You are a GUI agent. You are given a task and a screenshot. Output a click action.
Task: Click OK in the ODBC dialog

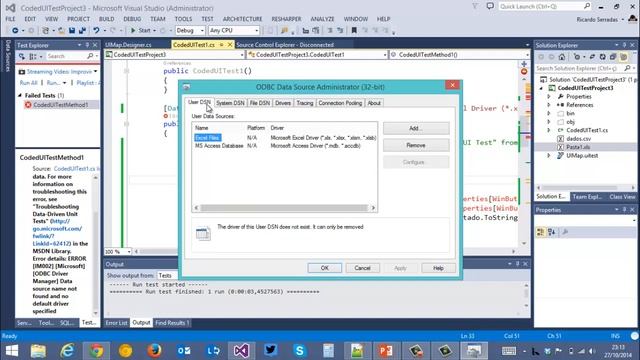click(x=324, y=268)
